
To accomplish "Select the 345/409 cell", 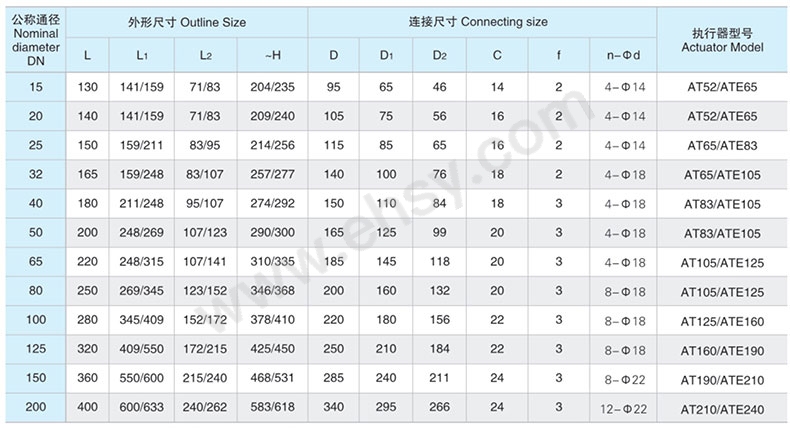I will click(x=143, y=321).
